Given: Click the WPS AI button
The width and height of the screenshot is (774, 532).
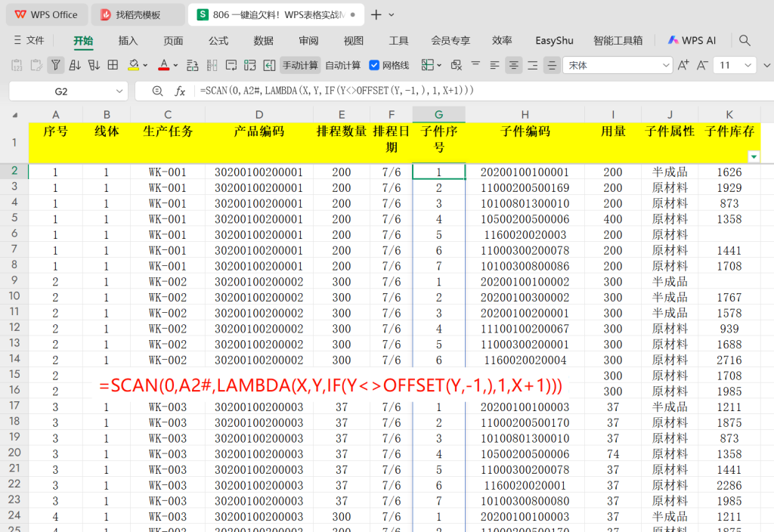Looking at the screenshot, I should click(692, 41).
